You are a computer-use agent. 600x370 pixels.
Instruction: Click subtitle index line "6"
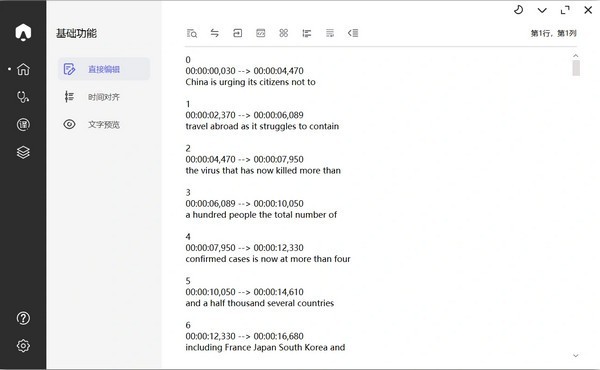click(188, 325)
